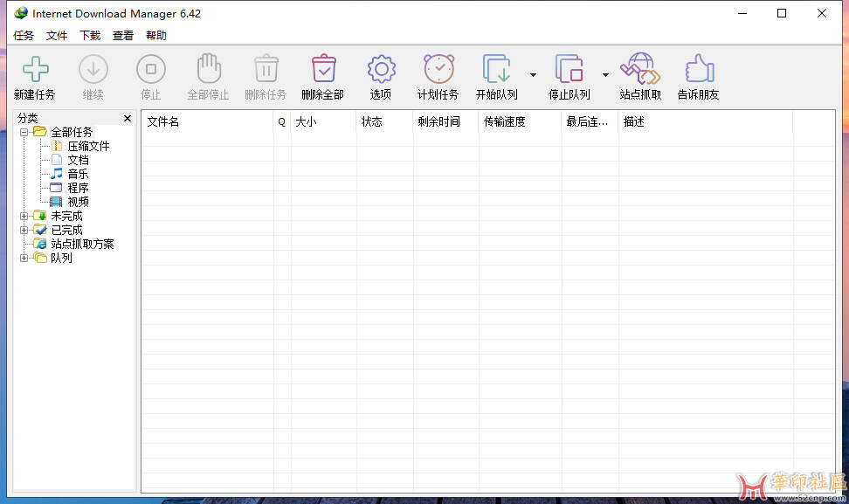This screenshot has height=504, width=849.
Task: Expand the 未完成 tree node
Action: pos(24,216)
